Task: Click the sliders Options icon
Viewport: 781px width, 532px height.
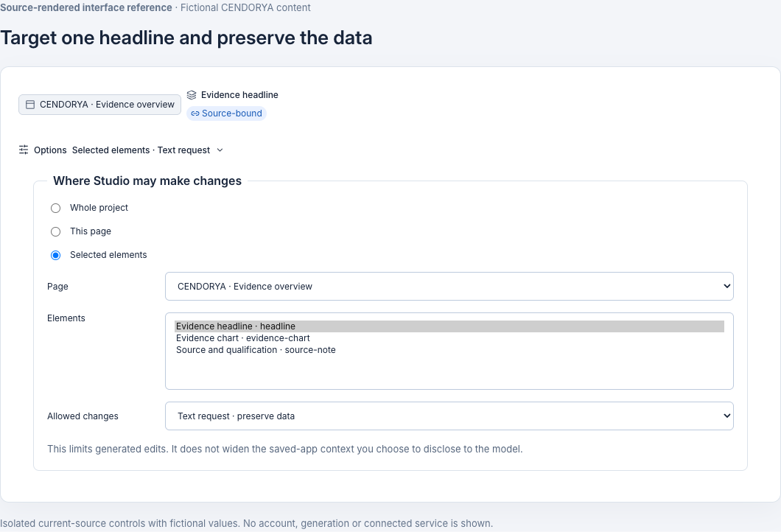Action: coord(24,150)
